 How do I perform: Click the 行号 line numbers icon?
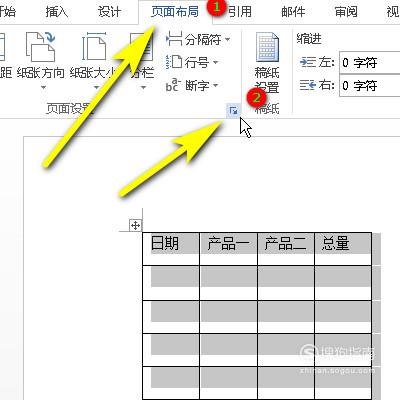pyautogui.click(x=174, y=62)
